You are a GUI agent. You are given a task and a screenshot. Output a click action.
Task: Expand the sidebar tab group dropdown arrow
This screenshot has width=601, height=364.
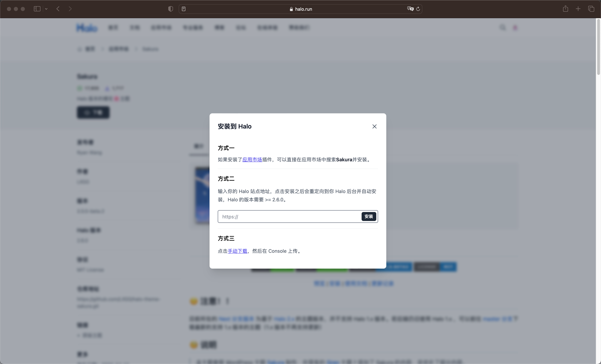coord(46,9)
